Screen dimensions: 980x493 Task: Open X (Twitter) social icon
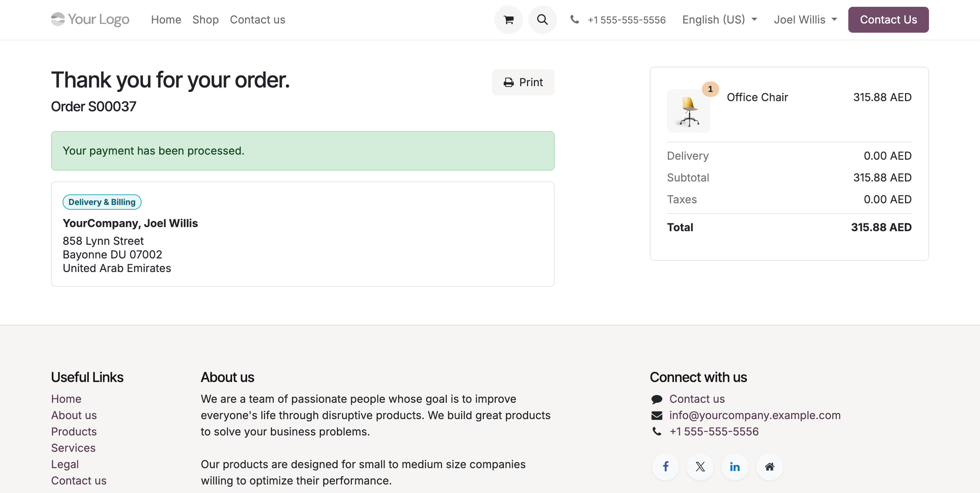pos(700,466)
